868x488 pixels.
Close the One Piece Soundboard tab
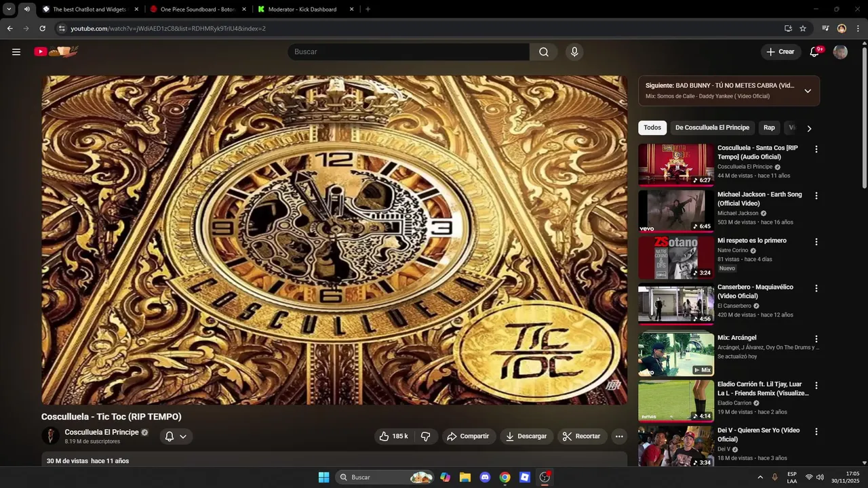[244, 9]
